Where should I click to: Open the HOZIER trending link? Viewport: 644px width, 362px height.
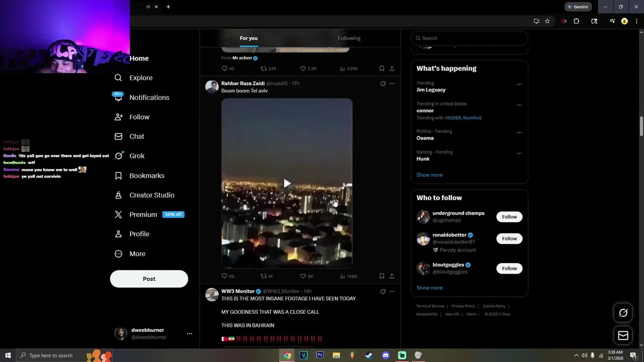tap(453, 118)
